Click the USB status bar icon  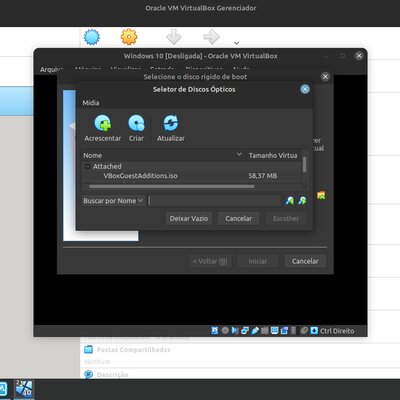point(255,330)
